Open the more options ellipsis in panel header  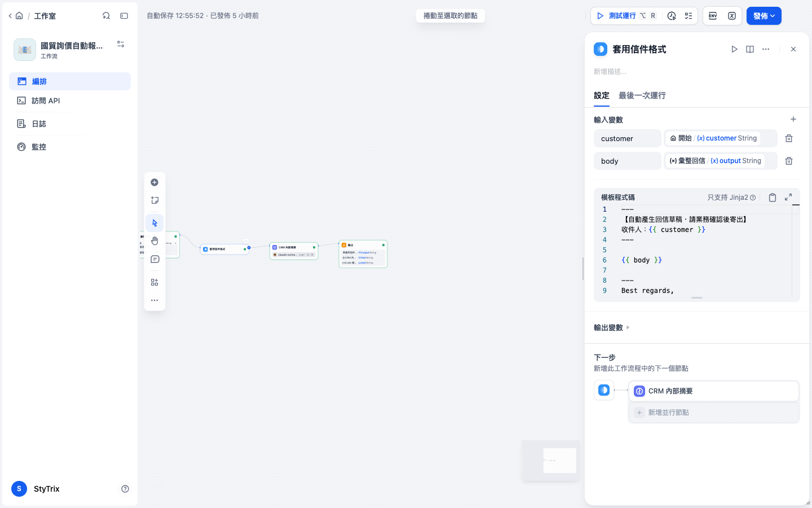coord(766,49)
